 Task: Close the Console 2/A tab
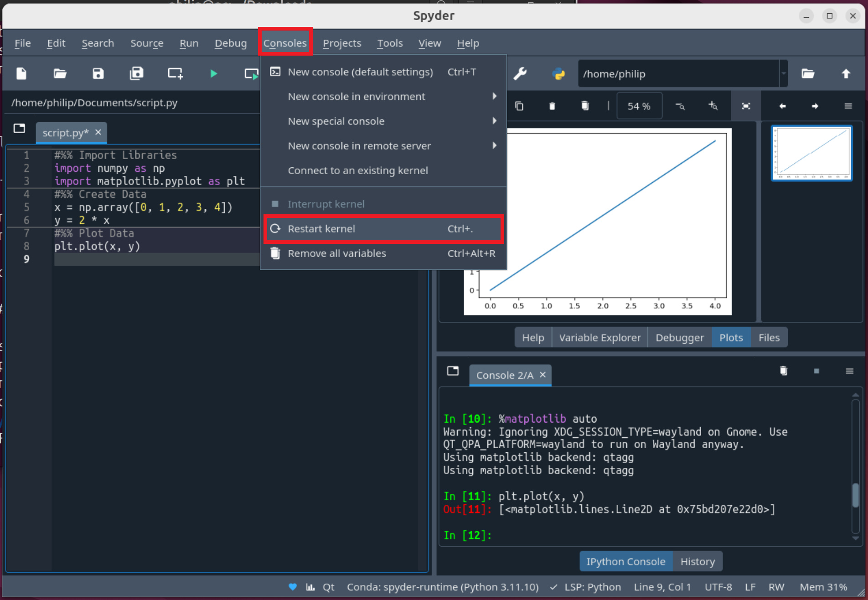[542, 375]
